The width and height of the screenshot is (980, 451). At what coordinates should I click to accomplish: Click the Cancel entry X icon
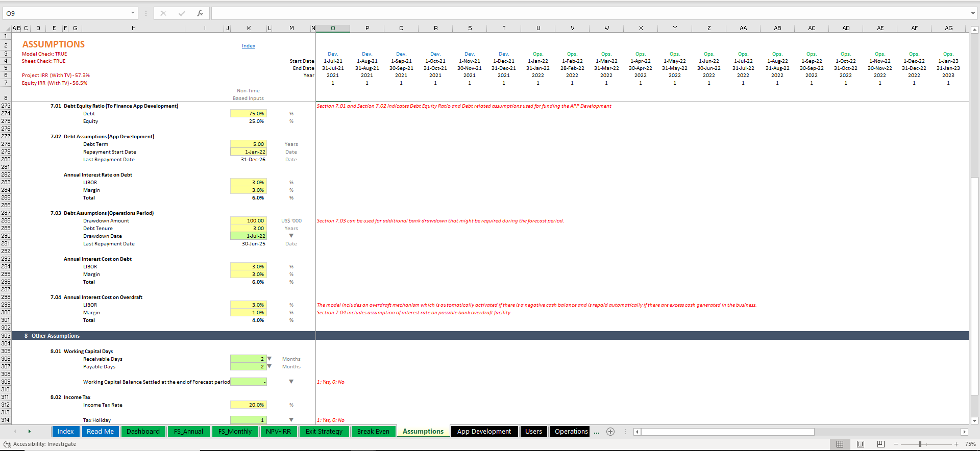tap(163, 13)
